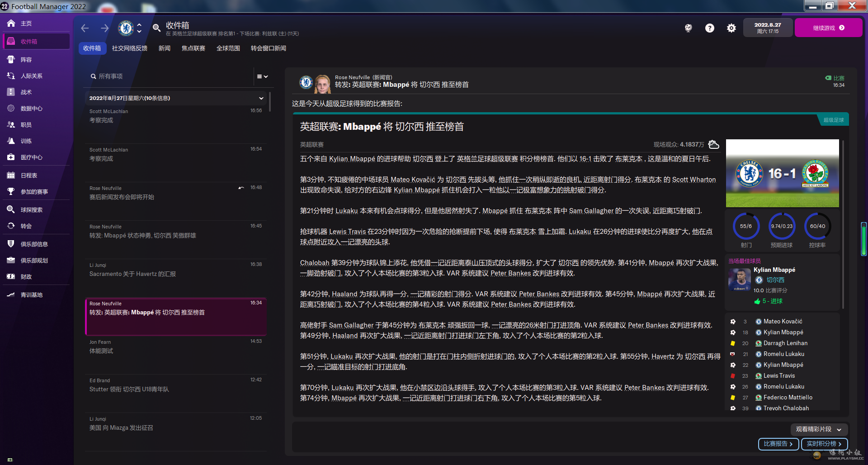868x465 pixels.
Task: Switch to 社交网络反馈 tab
Action: point(130,48)
